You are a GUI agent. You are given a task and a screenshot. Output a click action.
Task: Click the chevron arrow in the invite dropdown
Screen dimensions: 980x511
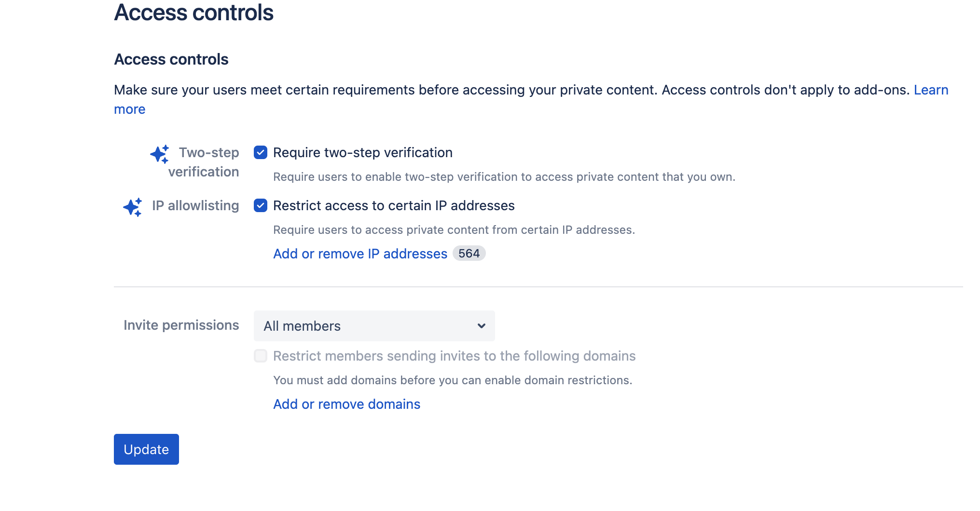click(481, 326)
